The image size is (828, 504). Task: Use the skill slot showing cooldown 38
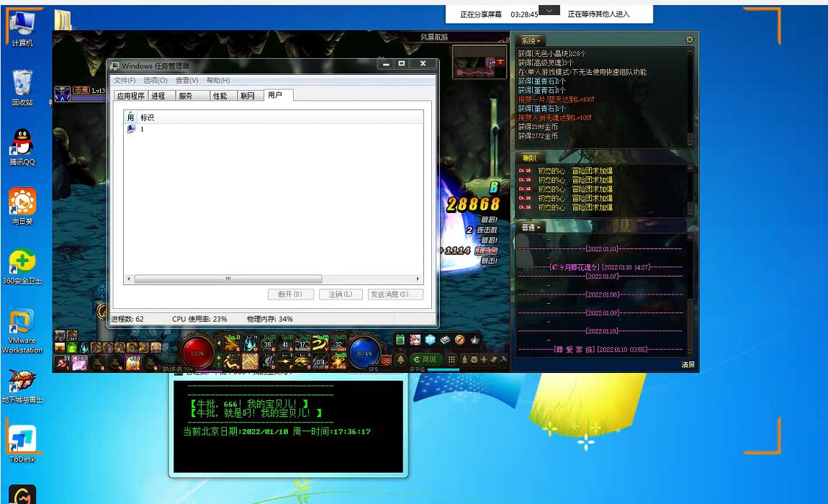268,343
